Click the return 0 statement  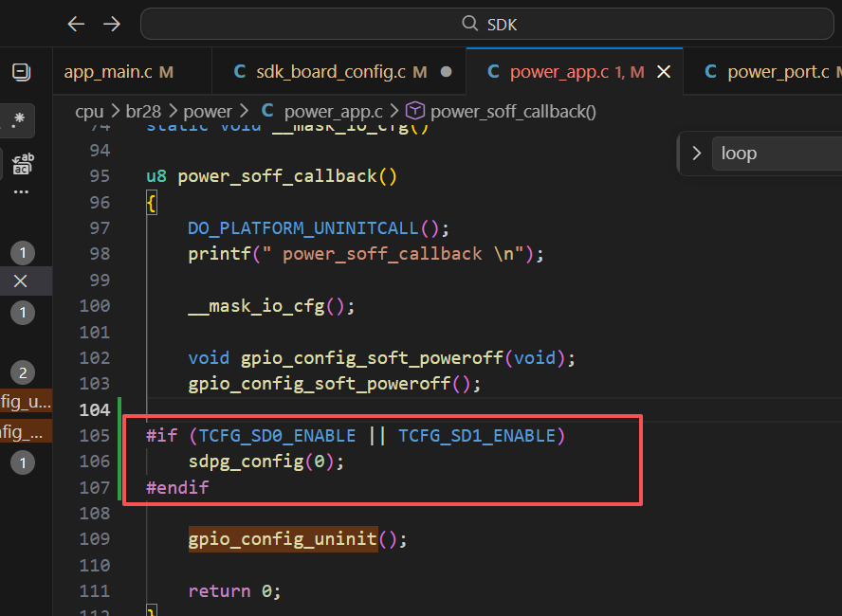[234, 591]
